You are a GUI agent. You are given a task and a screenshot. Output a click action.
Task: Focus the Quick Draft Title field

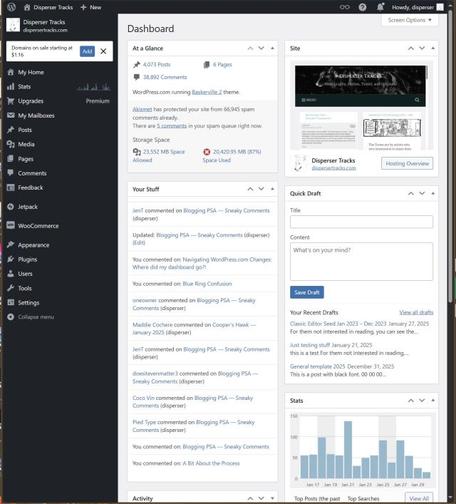click(x=361, y=222)
